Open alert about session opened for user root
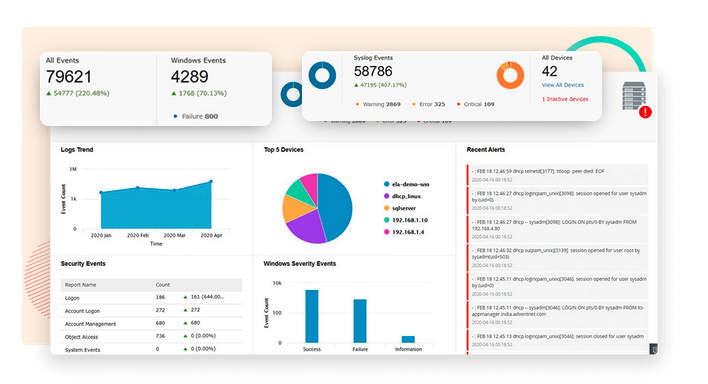The height and width of the screenshot is (384, 708). tap(558, 258)
